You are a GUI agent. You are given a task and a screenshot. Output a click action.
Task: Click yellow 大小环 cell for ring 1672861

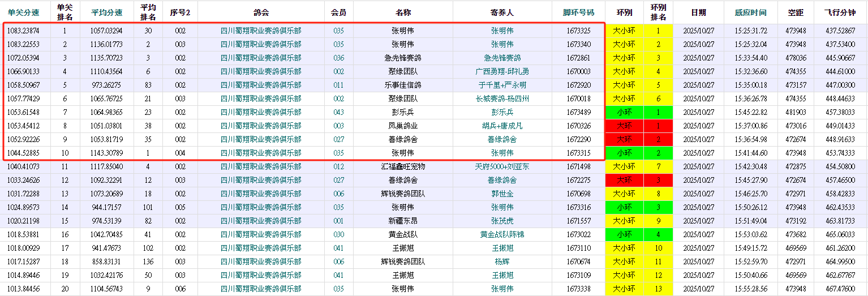pyautogui.click(x=624, y=58)
